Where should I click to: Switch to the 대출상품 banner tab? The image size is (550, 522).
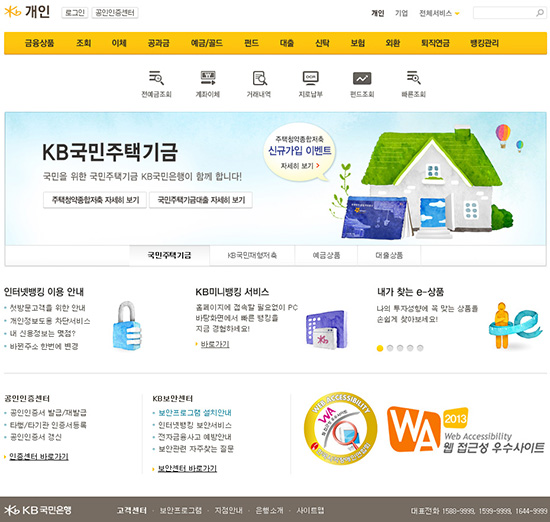389,255
